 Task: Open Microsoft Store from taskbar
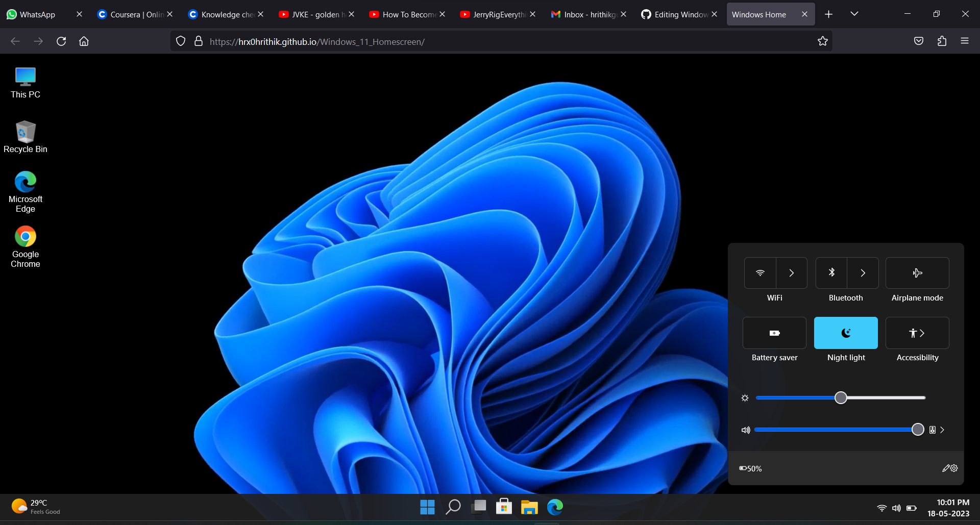click(504, 507)
